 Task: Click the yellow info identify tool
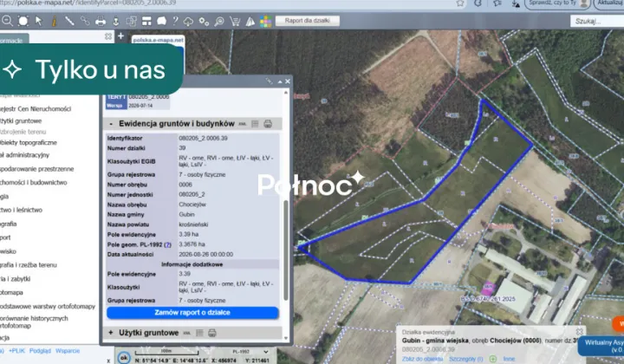point(54,21)
